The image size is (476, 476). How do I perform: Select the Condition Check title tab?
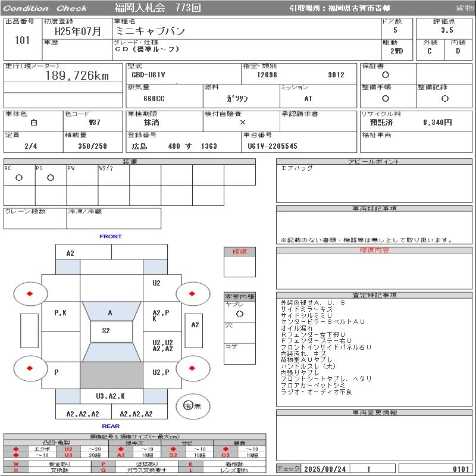coord(45,8)
